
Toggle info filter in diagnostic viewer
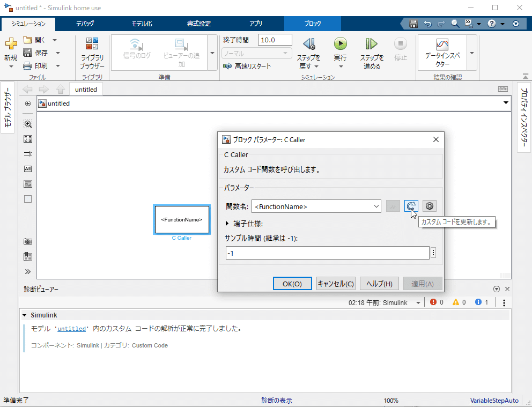point(482,302)
